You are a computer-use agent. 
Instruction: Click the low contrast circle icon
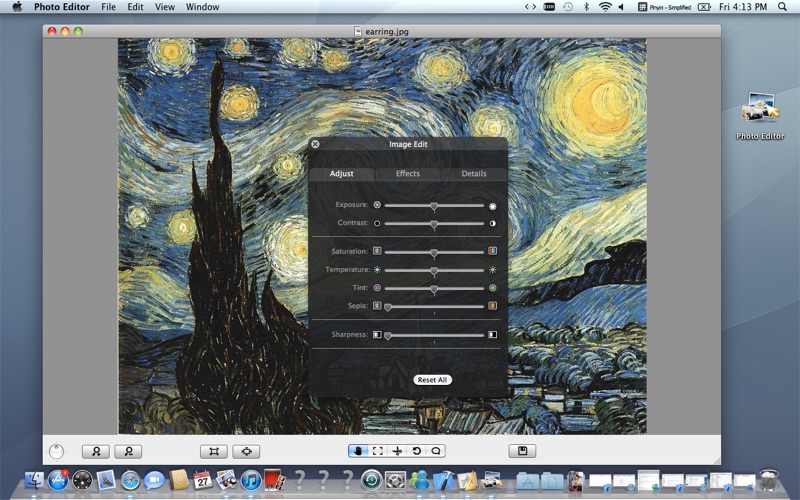pos(377,223)
